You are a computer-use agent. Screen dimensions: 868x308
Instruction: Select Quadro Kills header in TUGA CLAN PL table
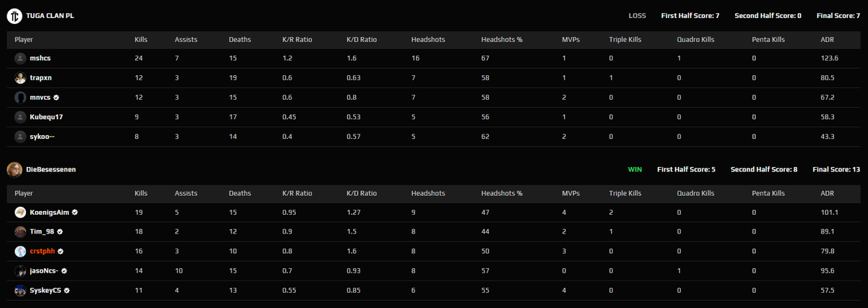click(x=696, y=40)
